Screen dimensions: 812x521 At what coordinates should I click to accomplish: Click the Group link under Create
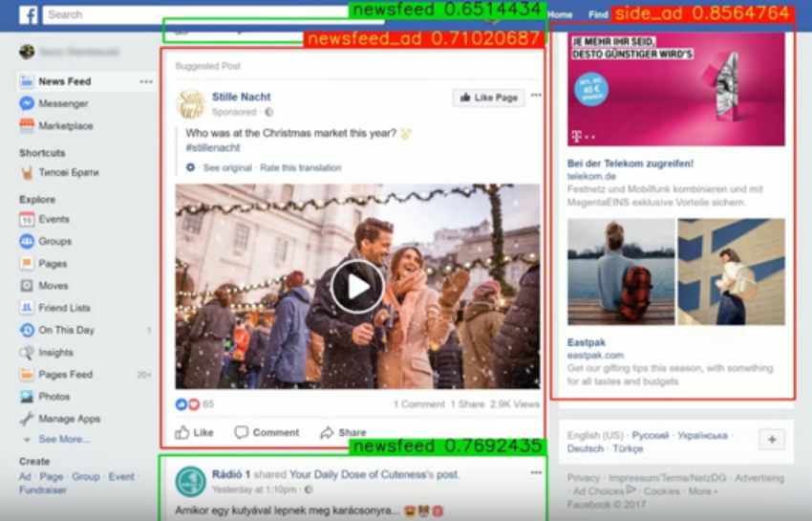point(85,477)
